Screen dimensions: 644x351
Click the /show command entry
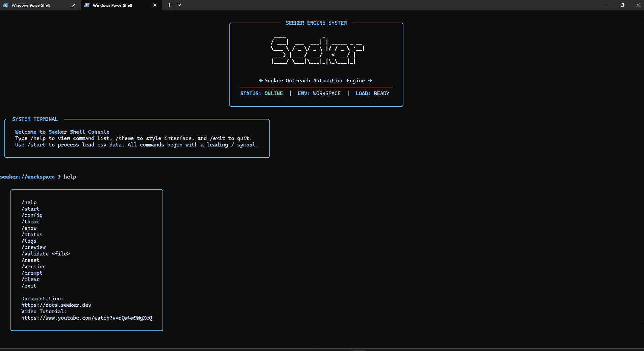(29, 228)
